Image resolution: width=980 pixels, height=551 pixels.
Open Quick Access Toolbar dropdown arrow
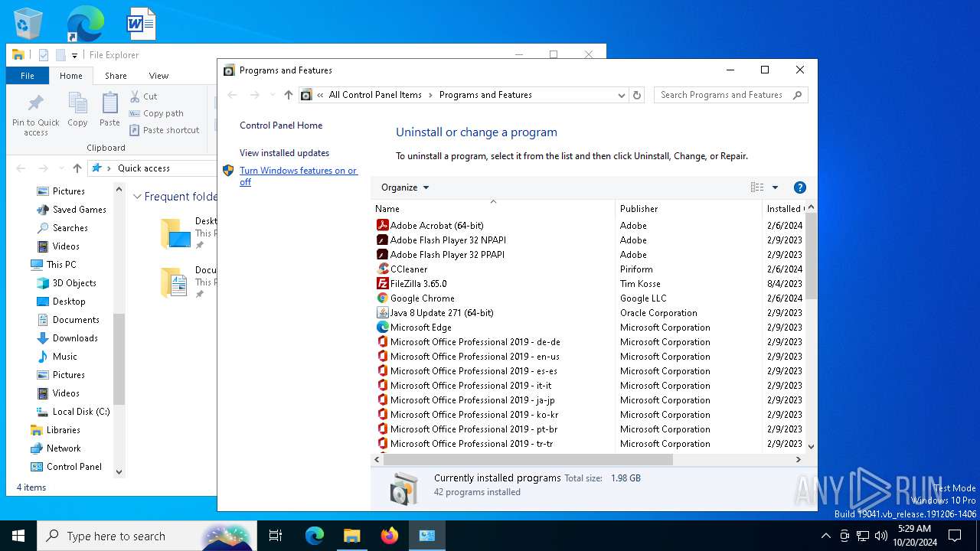pyautogui.click(x=74, y=55)
